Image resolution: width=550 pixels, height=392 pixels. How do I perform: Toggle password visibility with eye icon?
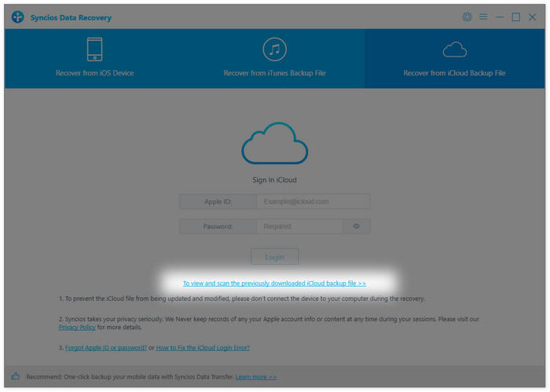click(356, 226)
